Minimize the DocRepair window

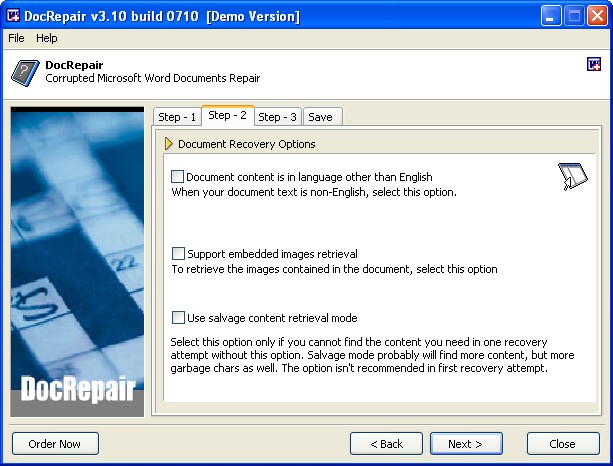tap(551, 16)
